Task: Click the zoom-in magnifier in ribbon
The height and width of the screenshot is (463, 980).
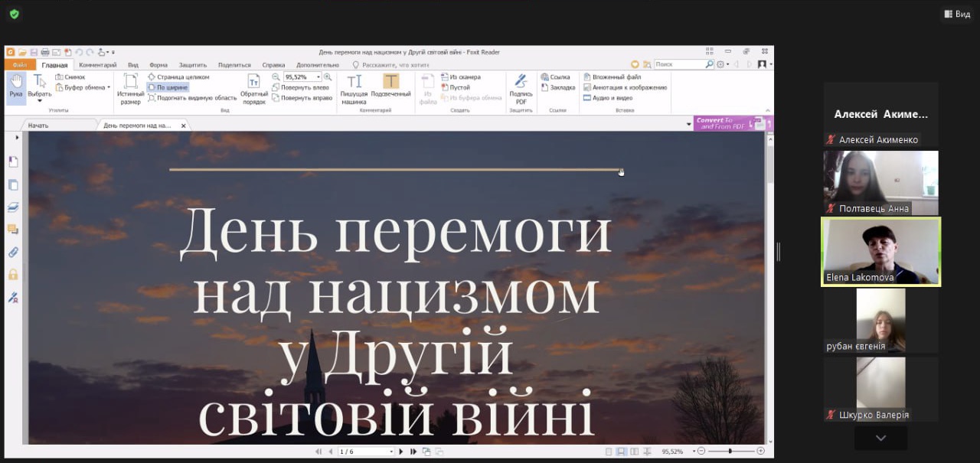Action: coord(328,77)
